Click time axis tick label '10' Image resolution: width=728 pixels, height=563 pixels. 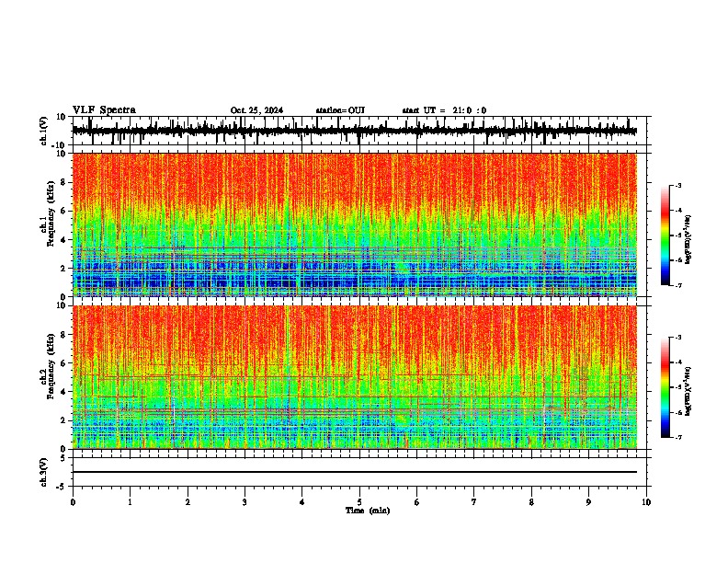point(646,502)
